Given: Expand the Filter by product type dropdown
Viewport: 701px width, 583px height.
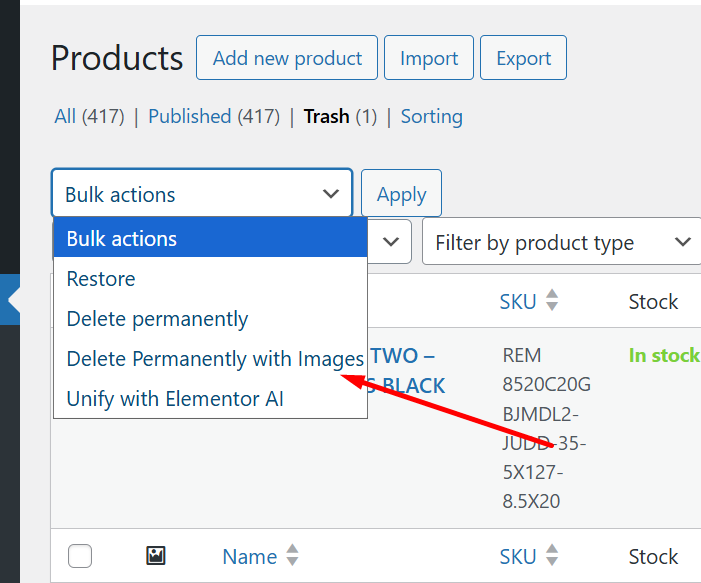Looking at the screenshot, I should 561,242.
